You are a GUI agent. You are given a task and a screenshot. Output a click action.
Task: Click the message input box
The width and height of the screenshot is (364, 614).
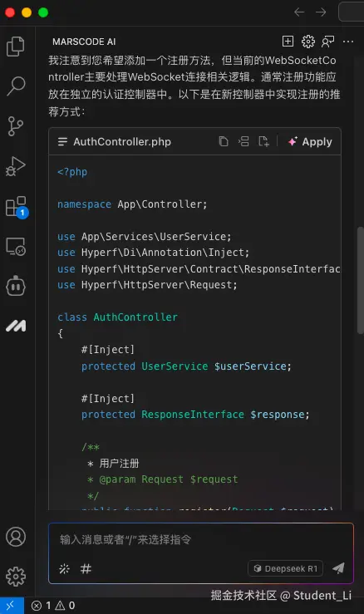[201, 540]
